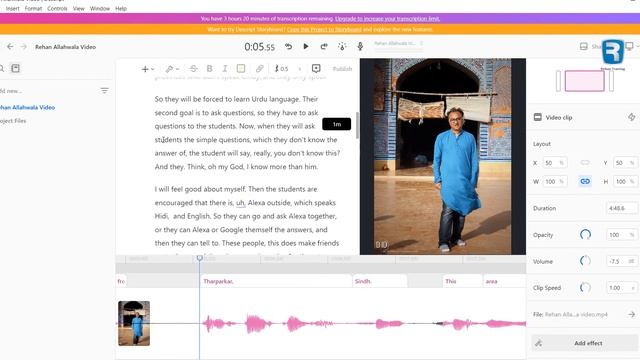The height and width of the screenshot is (360, 640).
Task: Click the undo icon near the timecode
Action: pos(288,47)
